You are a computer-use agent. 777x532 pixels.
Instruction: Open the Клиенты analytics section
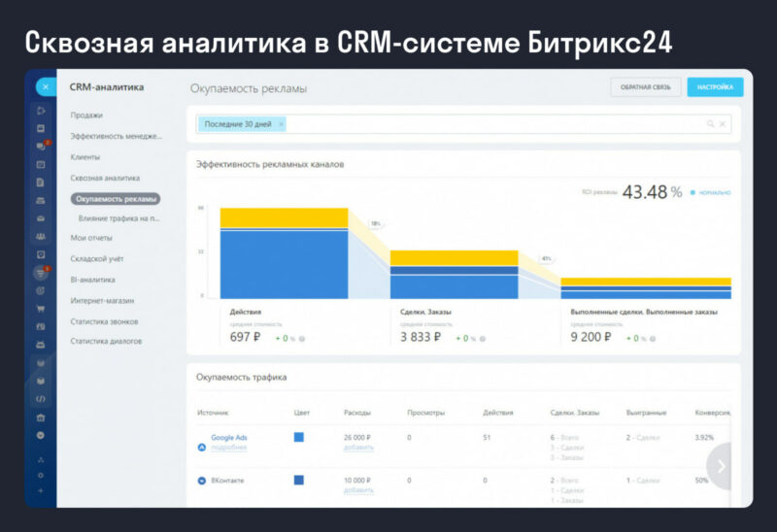point(85,157)
